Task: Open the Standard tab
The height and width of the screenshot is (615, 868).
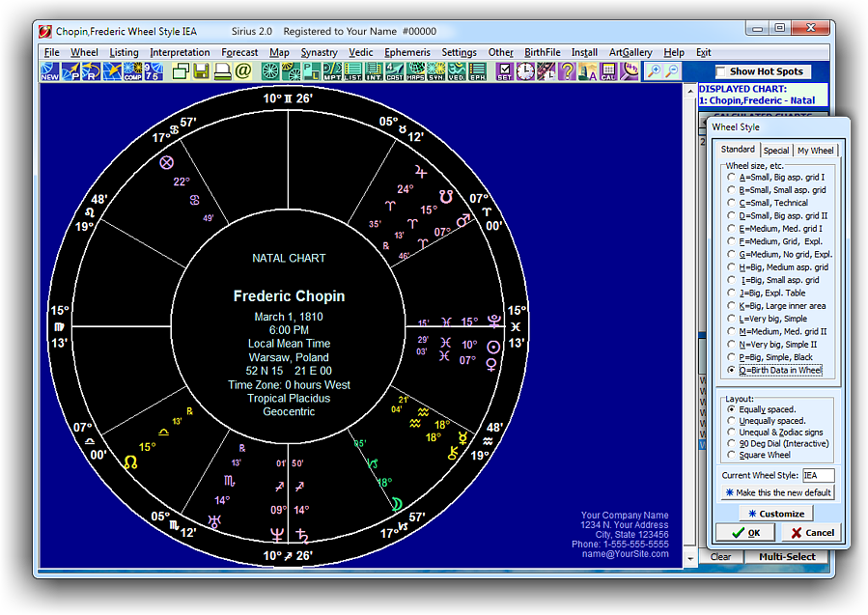Action: [738, 150]
